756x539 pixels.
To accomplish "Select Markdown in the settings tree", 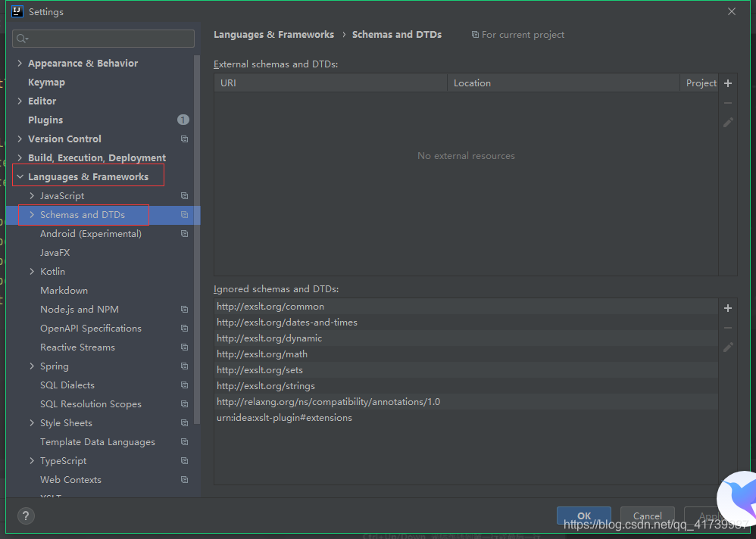I will point(64,291).
